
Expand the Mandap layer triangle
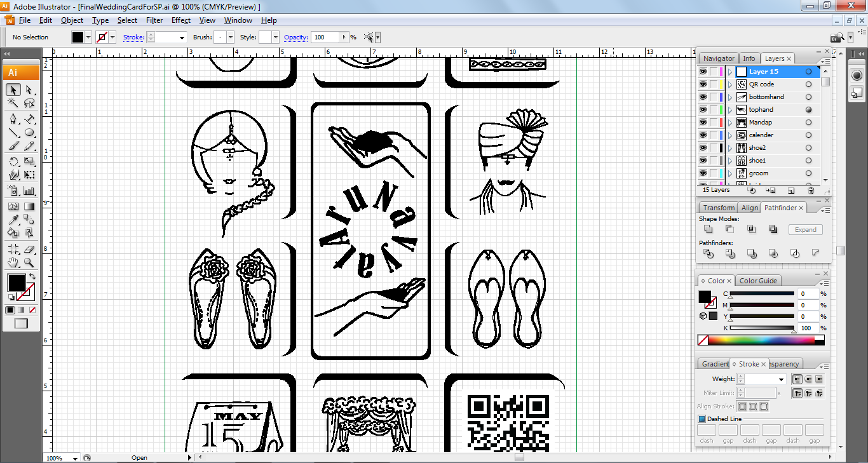coord(730,123)
